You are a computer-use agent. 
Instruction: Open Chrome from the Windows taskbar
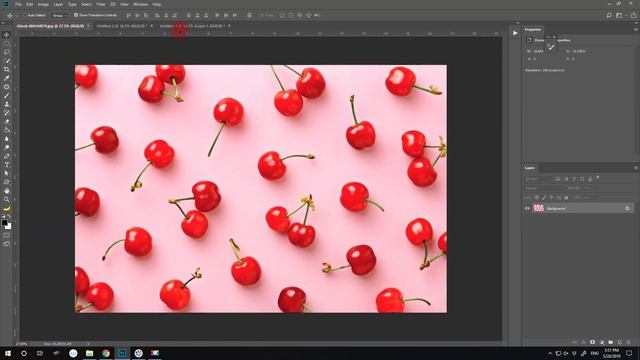pyautogui.click(x=106, y=353)
